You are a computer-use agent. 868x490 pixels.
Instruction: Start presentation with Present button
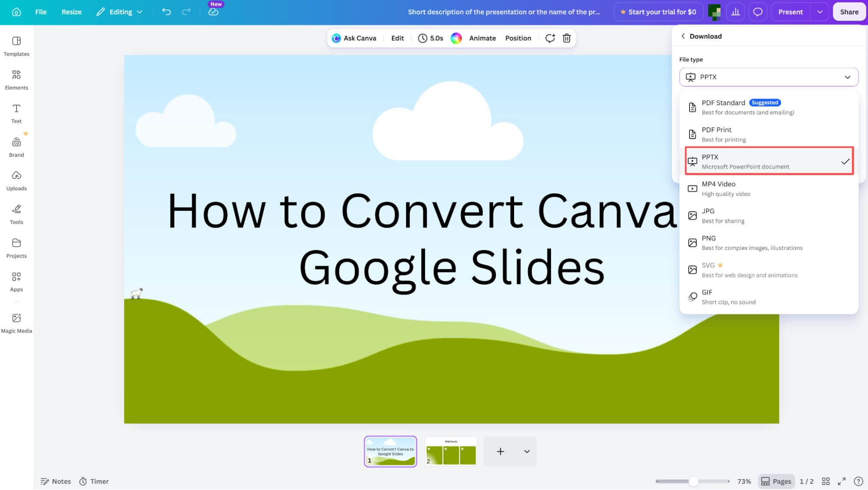(x=790, y=12)
